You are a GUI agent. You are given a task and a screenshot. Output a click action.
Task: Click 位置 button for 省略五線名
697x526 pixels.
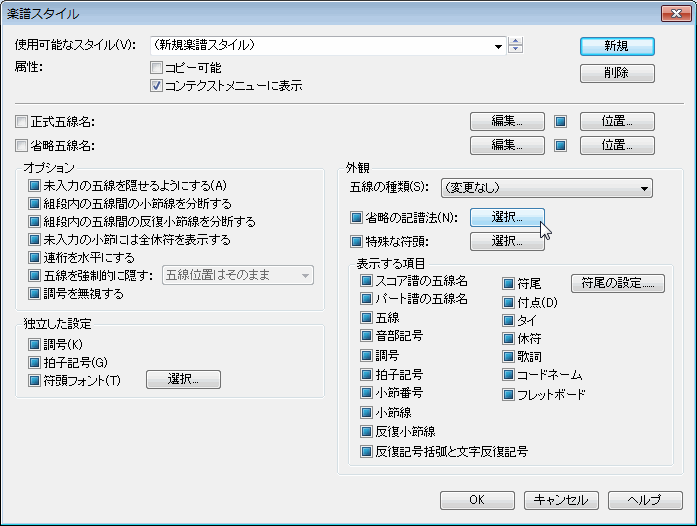(617, 145)
